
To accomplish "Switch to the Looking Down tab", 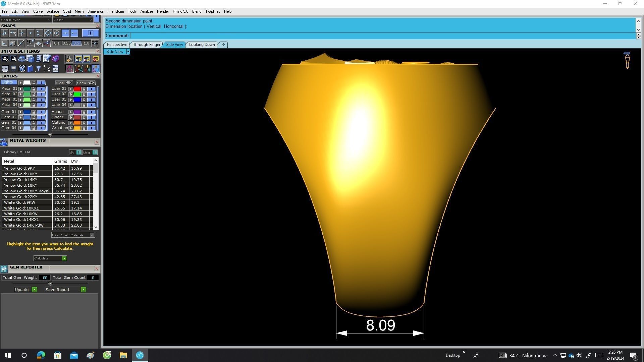I will 202,45.
